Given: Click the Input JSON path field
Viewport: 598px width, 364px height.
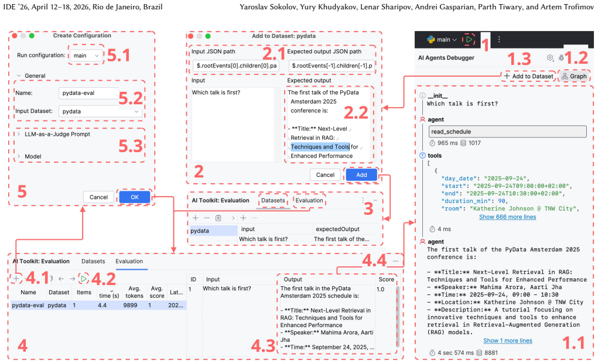Looking at the screenshot, I should coord(236,66).
